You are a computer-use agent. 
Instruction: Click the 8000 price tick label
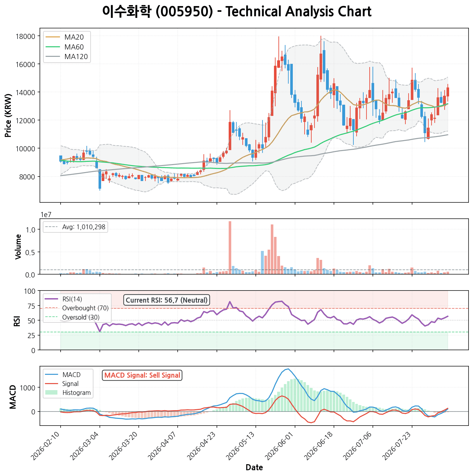27,177
